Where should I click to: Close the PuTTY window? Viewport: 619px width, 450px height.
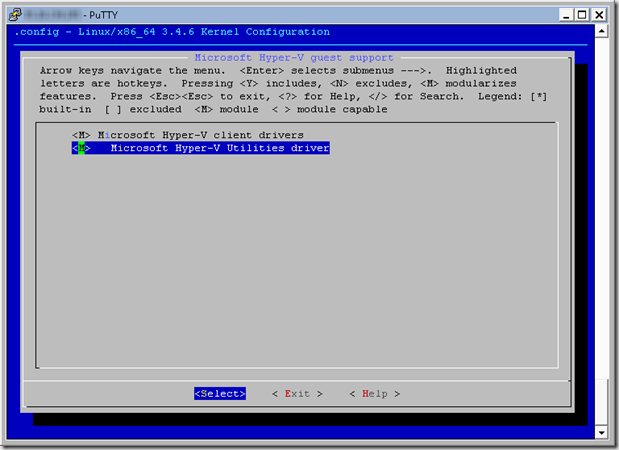coord(599,15)
